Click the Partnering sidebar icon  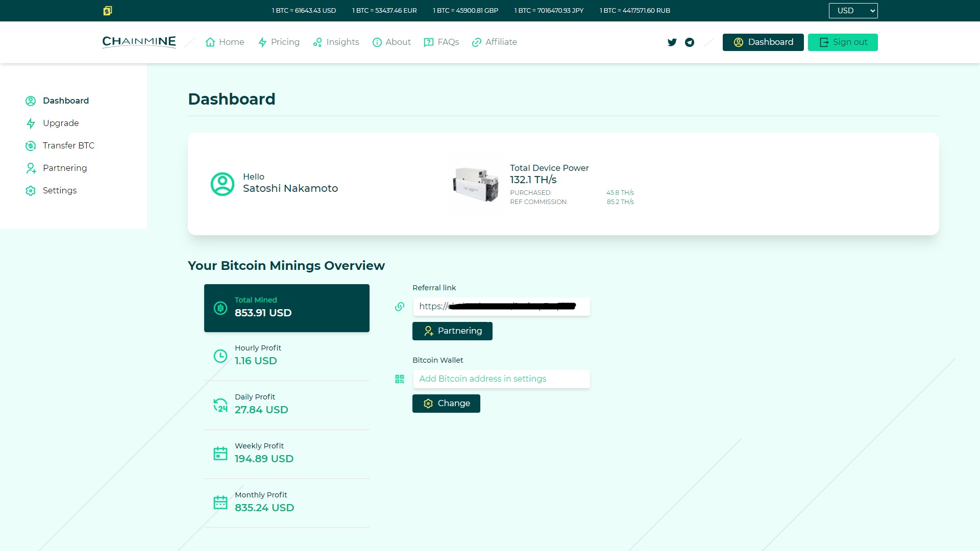30,167
